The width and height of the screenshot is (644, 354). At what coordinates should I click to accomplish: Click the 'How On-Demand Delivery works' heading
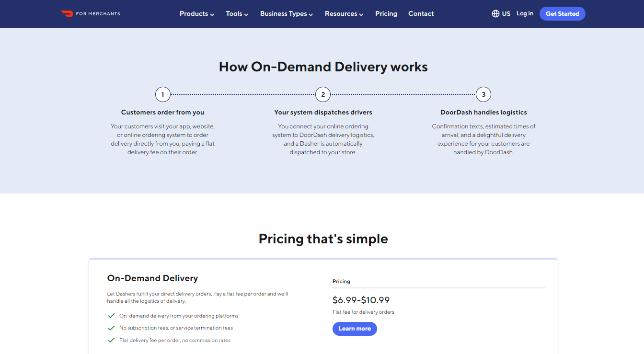pos(323,67)
